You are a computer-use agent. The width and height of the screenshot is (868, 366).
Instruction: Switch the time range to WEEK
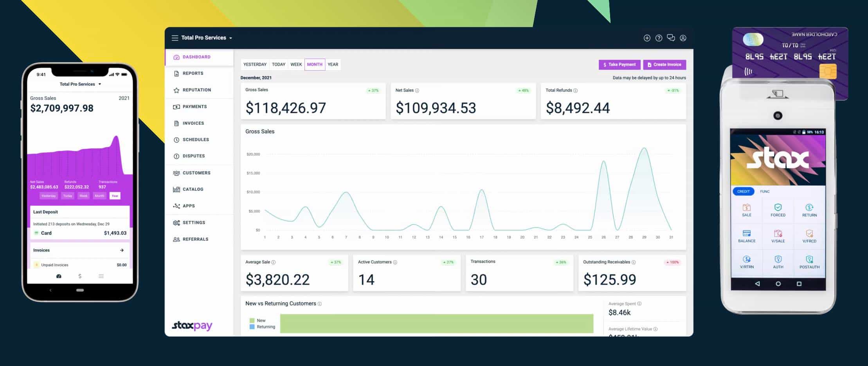pyautogui.click(x=296, y=65)
